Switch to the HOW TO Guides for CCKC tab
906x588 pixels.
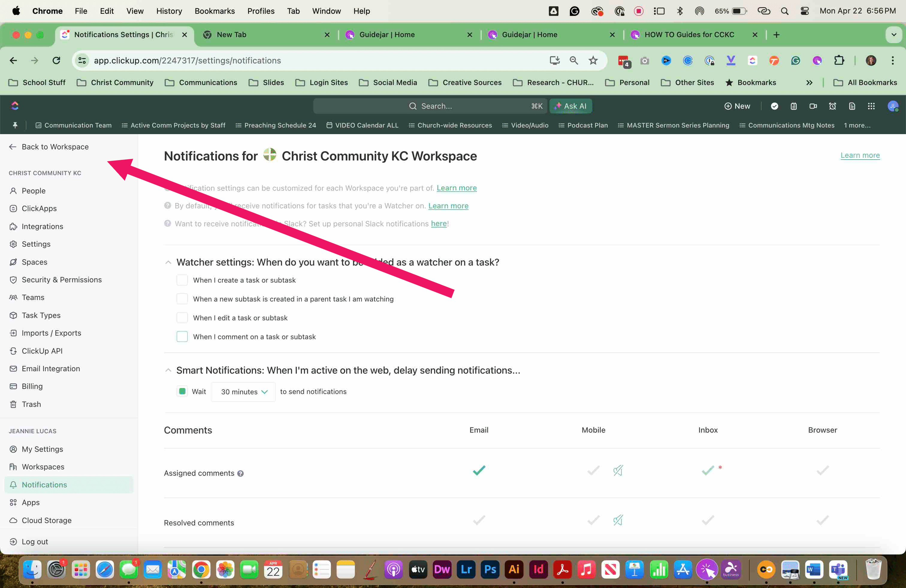point(694,35)
